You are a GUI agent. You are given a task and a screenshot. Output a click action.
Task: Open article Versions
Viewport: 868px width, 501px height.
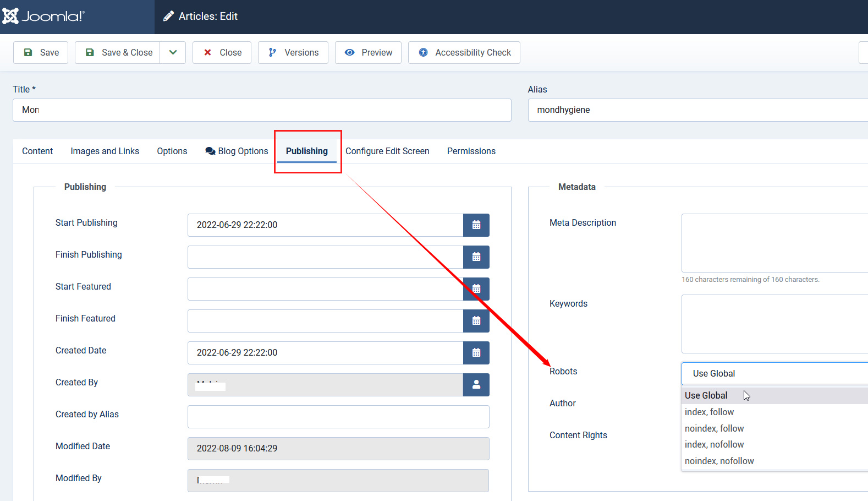point(293,53)
